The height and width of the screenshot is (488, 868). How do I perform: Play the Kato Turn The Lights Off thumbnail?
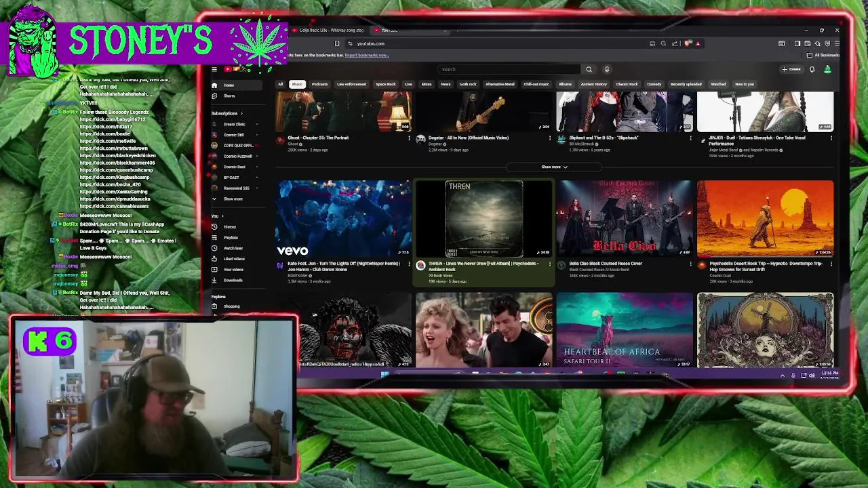(x=344, y=219)
